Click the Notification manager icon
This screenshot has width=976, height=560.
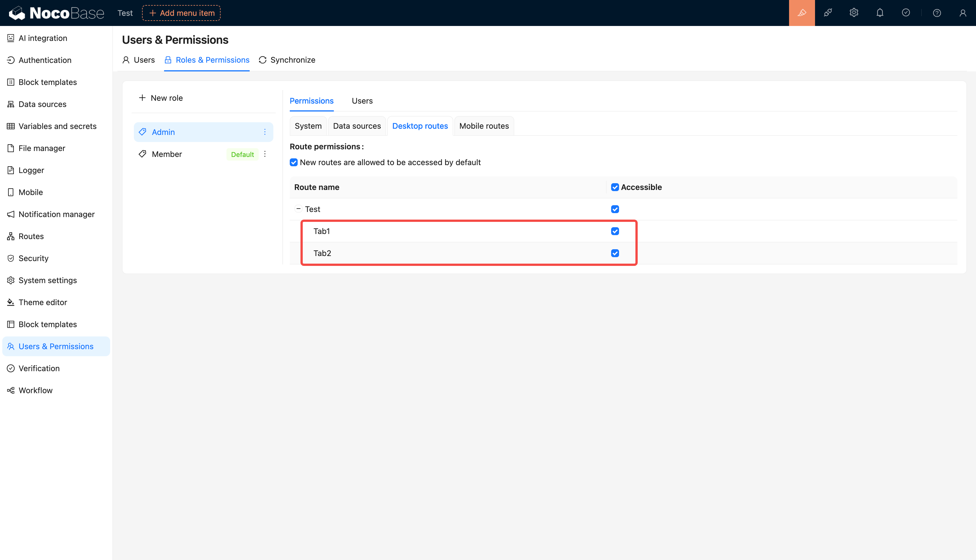tap(11, 214)
